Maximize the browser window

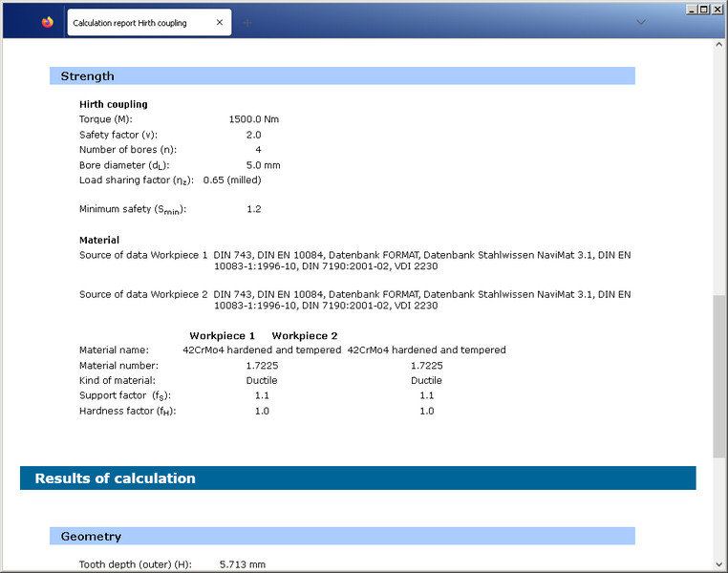point(703,9)
